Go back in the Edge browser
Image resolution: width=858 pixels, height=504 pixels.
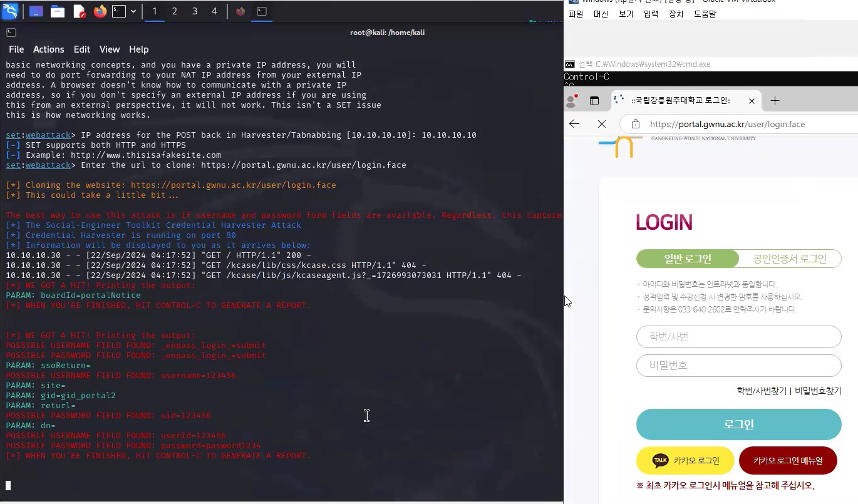574,124
